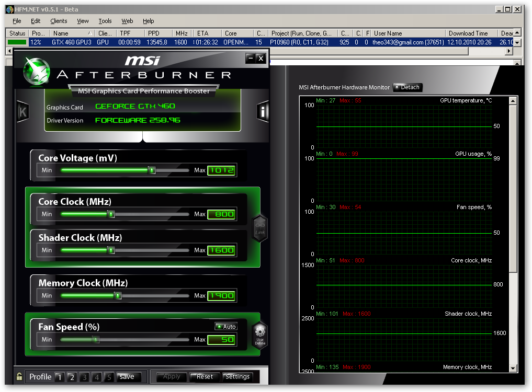Viewport: 532px width, 392px height.
Task: Select Profile slot 2
Action: click(x=72, y=377)
